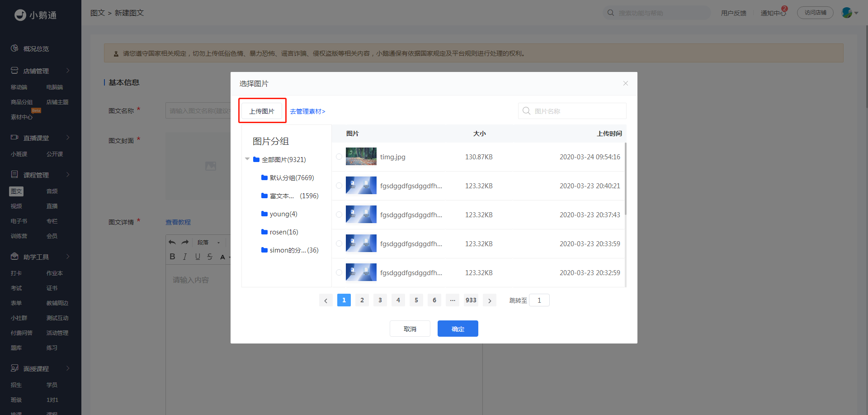Open the notification center bell
This screenshot has height=415, width=868.
[x=774, y=13]
